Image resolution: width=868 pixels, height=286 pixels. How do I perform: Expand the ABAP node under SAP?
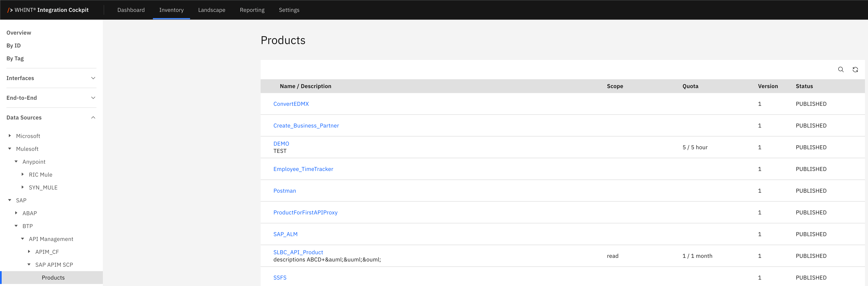pos(16,213)
